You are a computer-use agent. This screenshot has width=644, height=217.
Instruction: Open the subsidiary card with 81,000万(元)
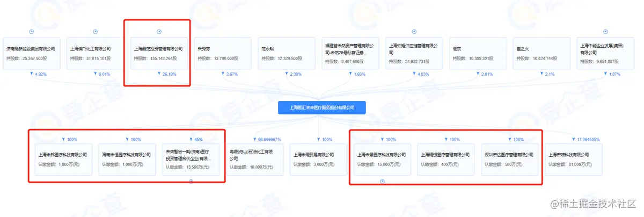(x=574, y=160)
